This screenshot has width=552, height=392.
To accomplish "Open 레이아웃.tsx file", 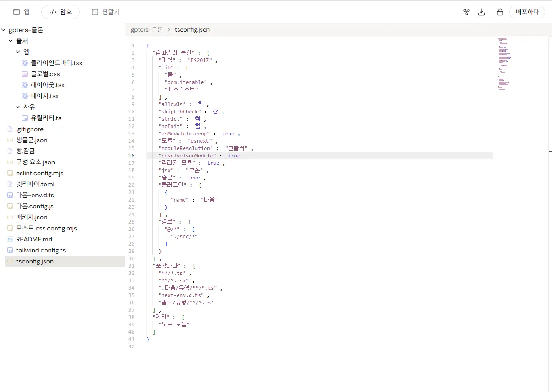I will point(48,85).
